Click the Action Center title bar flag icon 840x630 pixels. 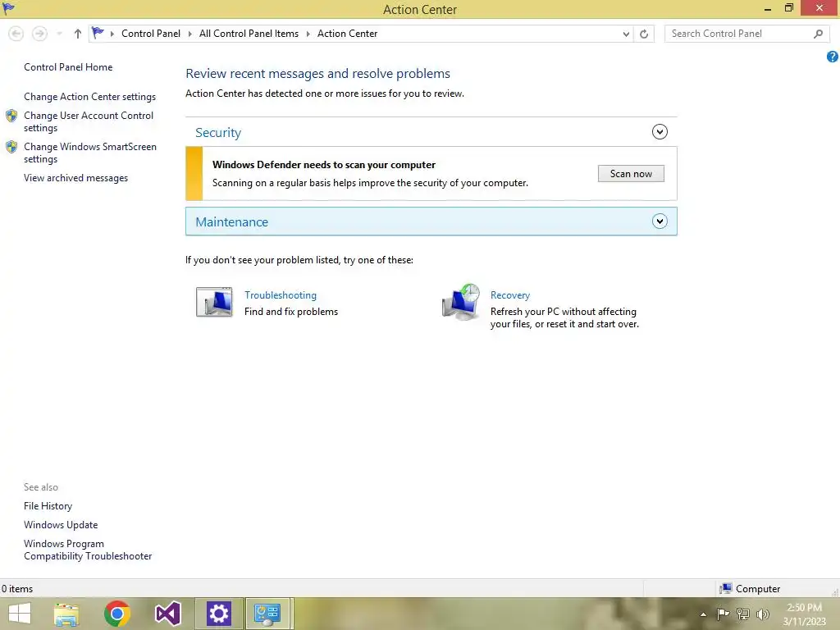(x=8, y=8)
